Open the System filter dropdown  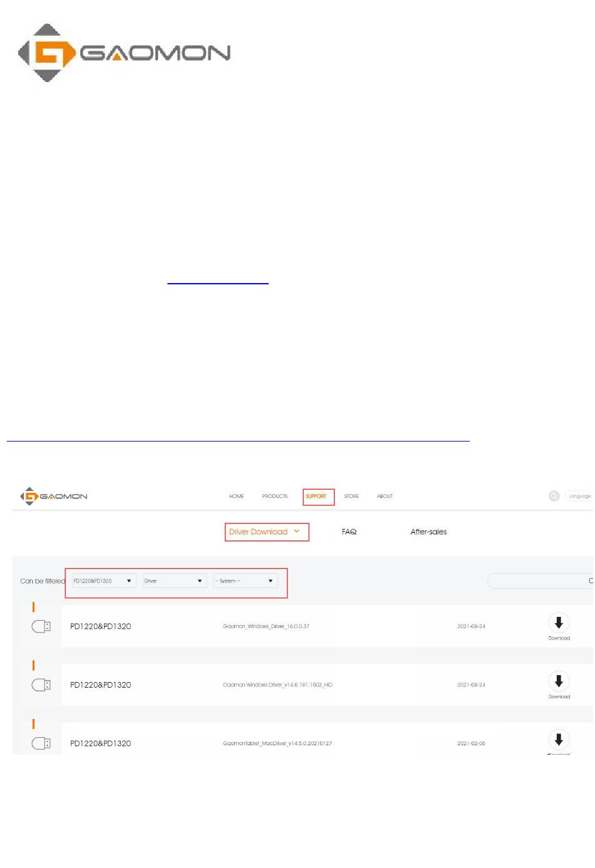[x=245, y=581]
